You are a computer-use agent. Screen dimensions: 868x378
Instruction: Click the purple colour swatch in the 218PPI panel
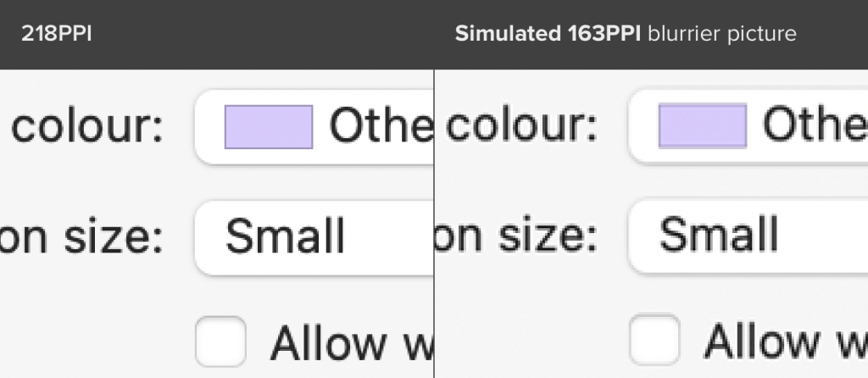coord(269,127)
